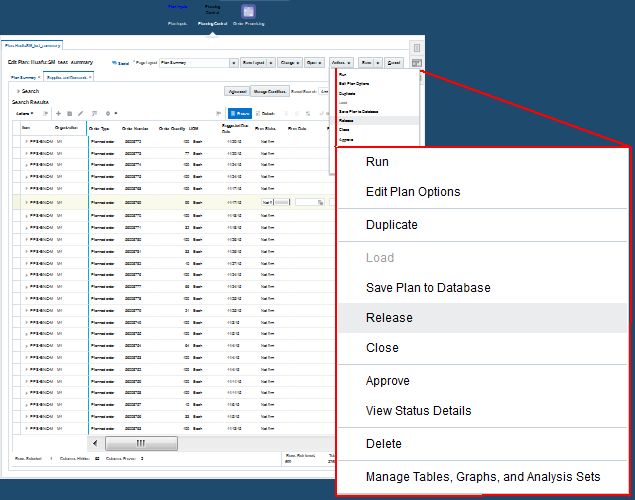Click the Freeze columns button
The image size is (635, 500).
point(238,113)
